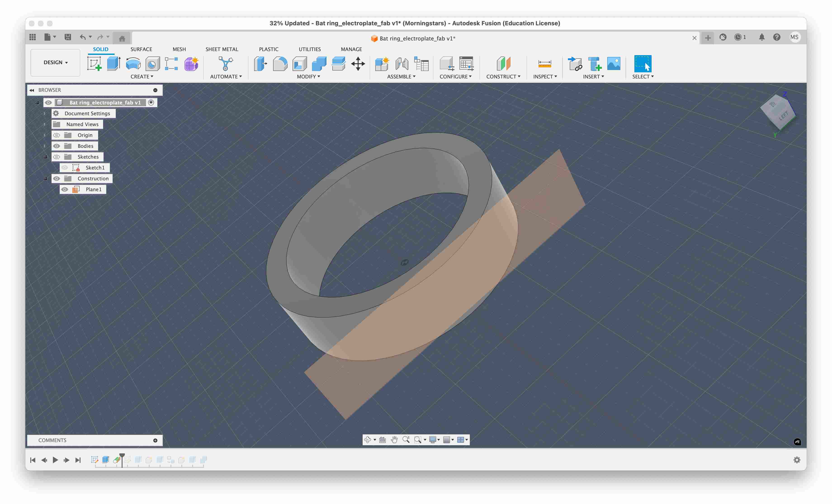832x504 pixels.
Task: Click the Look At icon
Action: coord(383,440)
